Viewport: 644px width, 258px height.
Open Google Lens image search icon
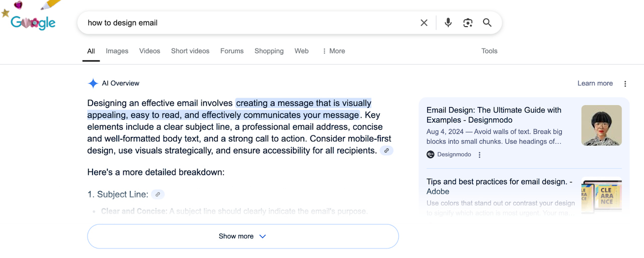pos(468,23)
